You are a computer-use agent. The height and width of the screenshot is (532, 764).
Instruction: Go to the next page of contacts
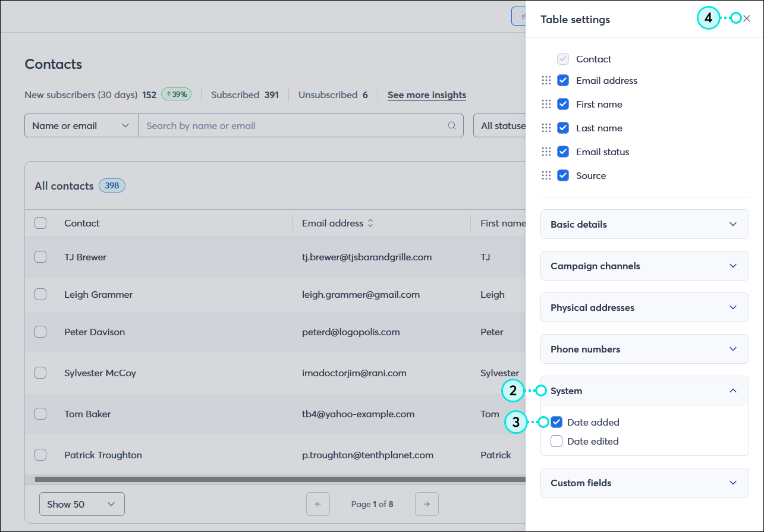(427, 503)
